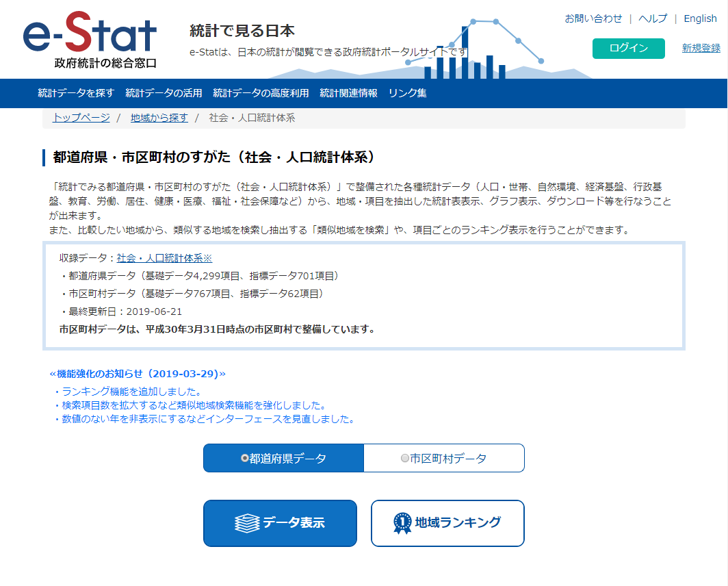Click the 地域ランキング button

pyautogui.click(x=447, y=523)
